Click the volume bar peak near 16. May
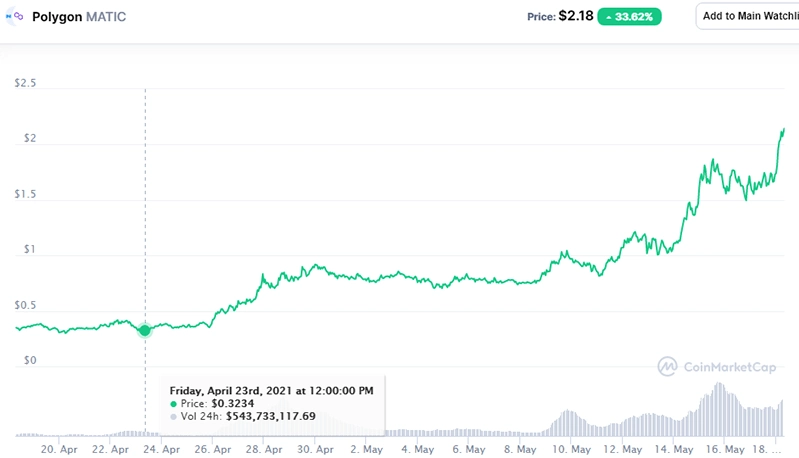 [719, 410]
